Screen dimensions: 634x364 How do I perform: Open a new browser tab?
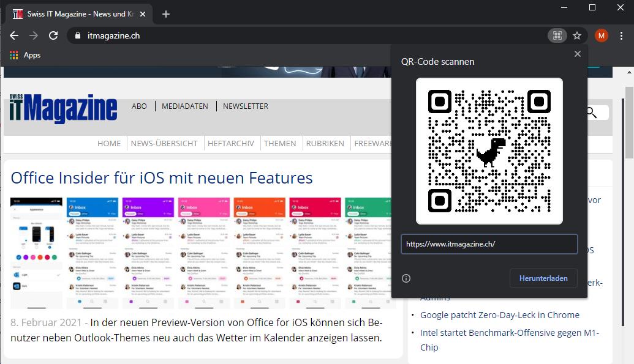pos(166,14)
